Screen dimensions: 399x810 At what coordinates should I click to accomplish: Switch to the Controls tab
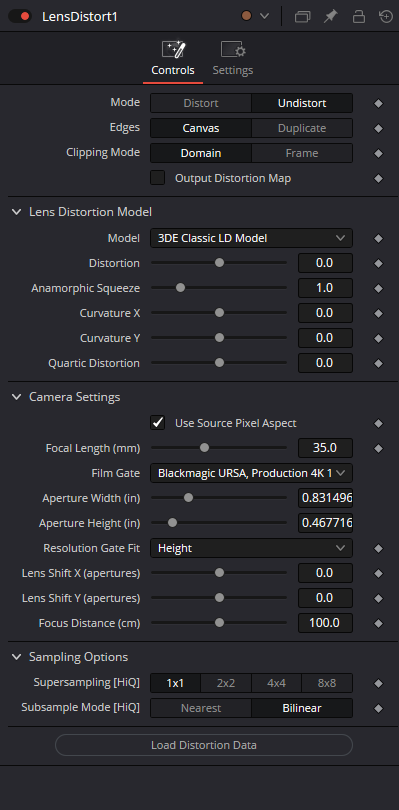173,59
